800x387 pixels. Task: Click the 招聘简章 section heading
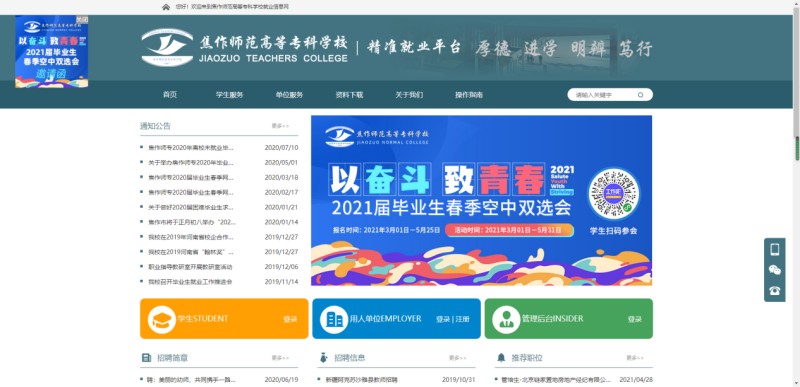click(172, 358)
